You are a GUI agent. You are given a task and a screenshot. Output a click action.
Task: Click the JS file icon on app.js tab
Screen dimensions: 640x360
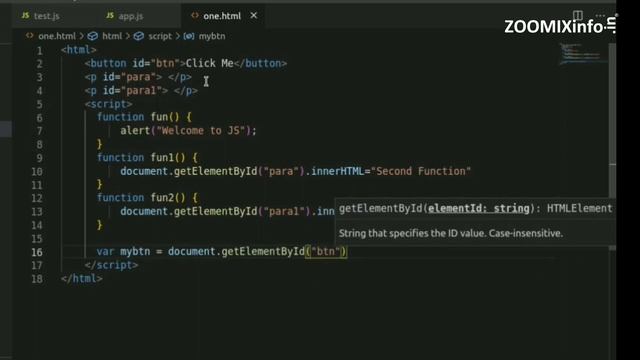coord(110,16)
